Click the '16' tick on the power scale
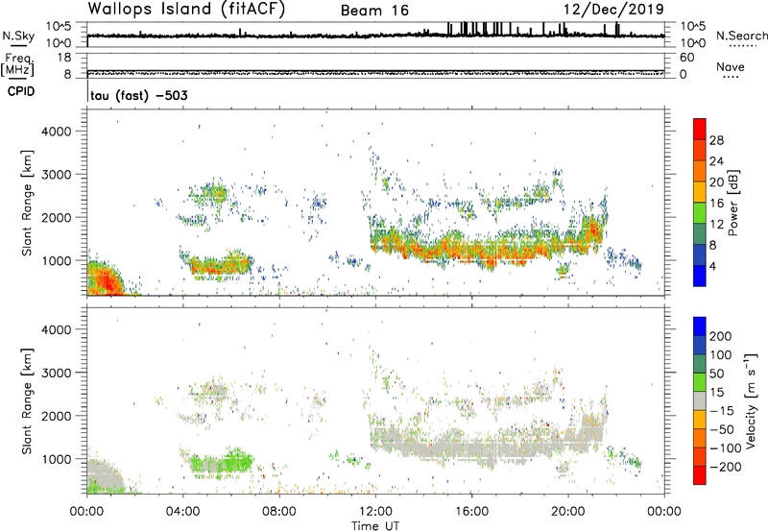The height and width of the screenshot is (532, 768). (x=716, y=204)
